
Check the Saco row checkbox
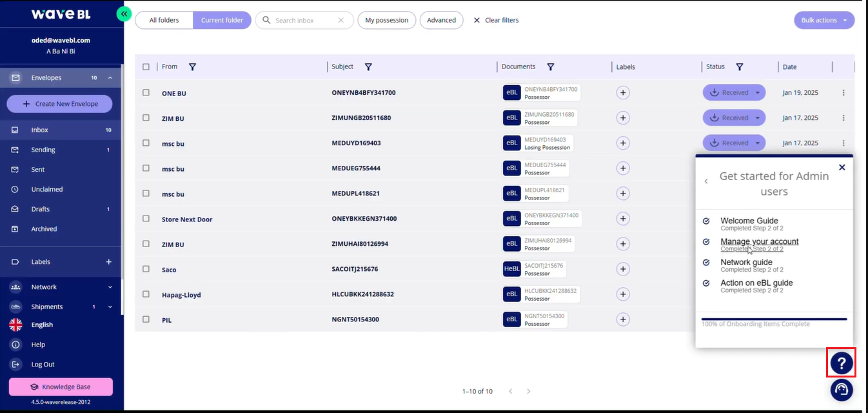click(x=146, y=269)
